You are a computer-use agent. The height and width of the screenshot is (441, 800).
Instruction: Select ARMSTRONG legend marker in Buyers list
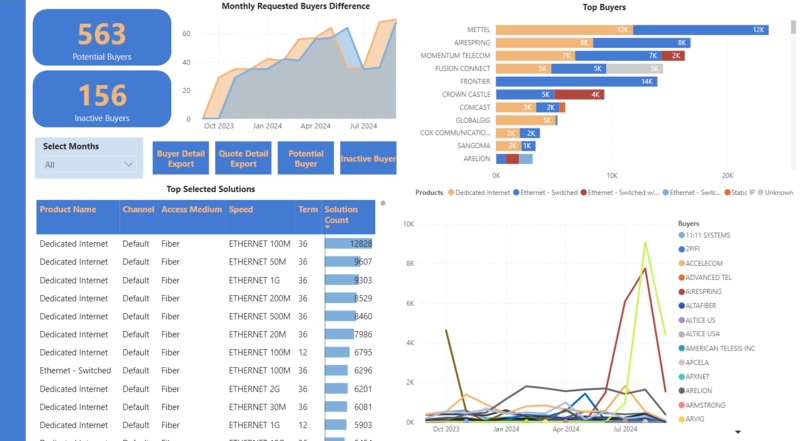[x=681, y=405]
